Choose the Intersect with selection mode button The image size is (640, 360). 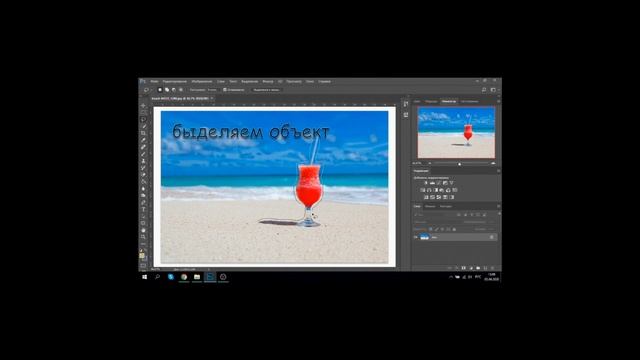(x=181, y=89)
